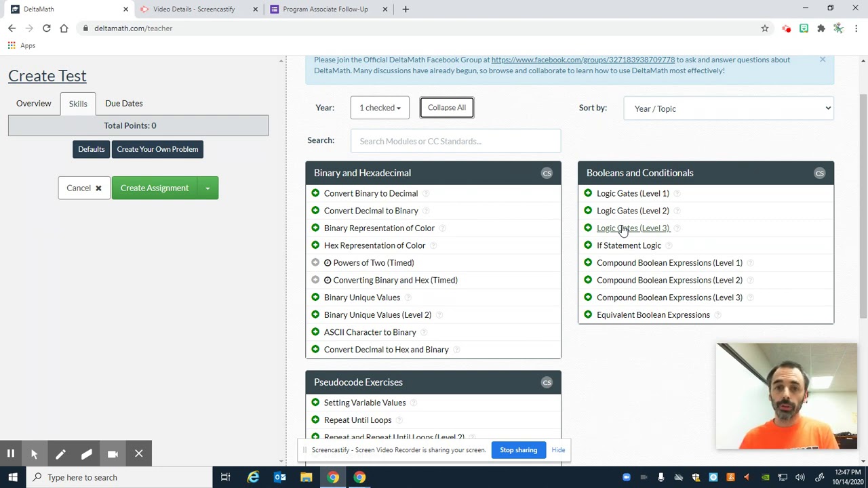Image resolution: width=868 pixels, height=488 pixels.
Task: Add ASCII Character to Binary plus icon
Action: [315, 332]
